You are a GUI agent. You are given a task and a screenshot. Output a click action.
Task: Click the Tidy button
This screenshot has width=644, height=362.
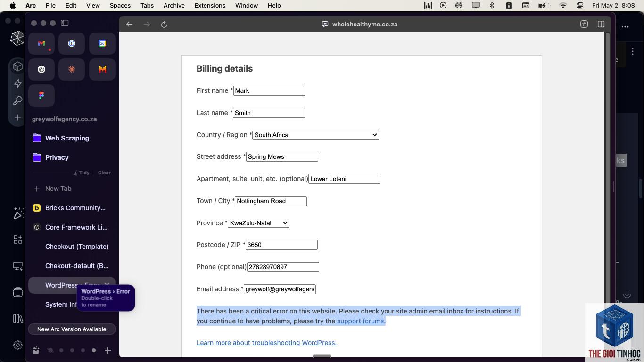point(81,173)
